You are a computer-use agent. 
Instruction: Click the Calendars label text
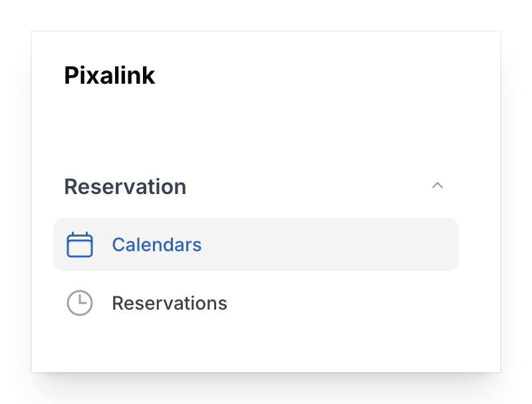click(156, 245)
